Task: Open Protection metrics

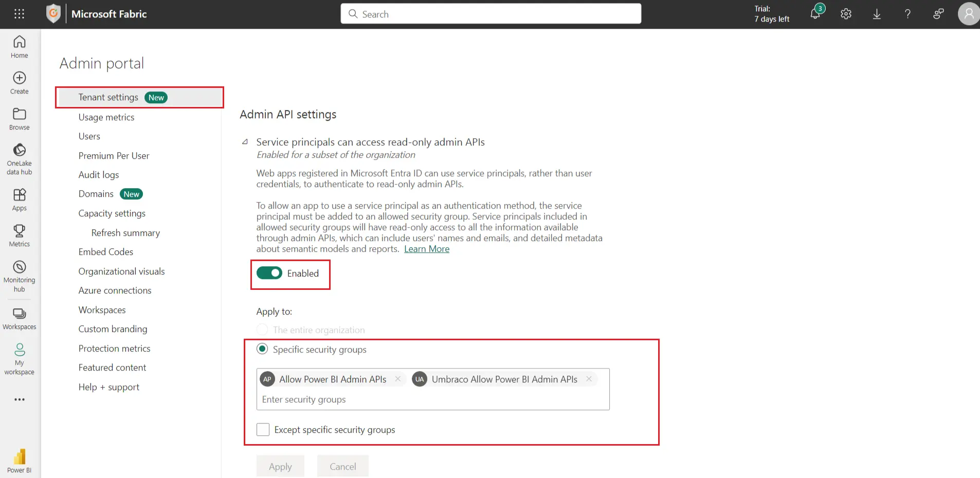Action: [114, 348]
